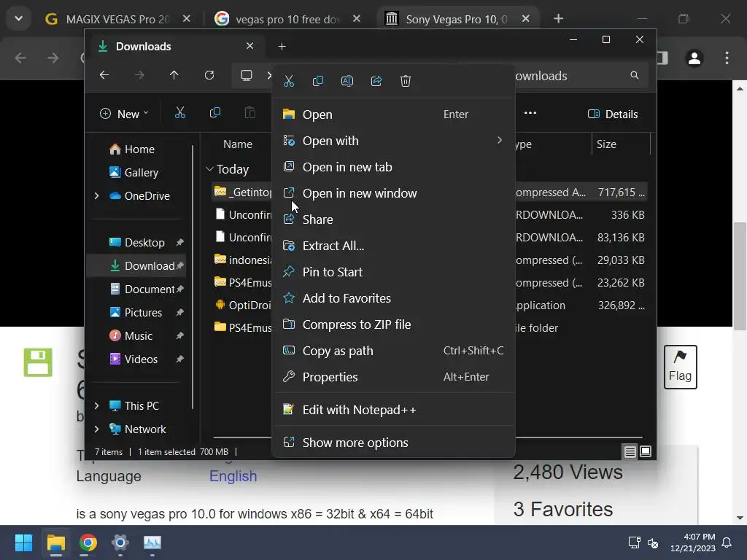Image resolution: width=747 pixels, height=560 pixels.
Task: Open Chrome tab search dropdown
Action: [18, 18]
